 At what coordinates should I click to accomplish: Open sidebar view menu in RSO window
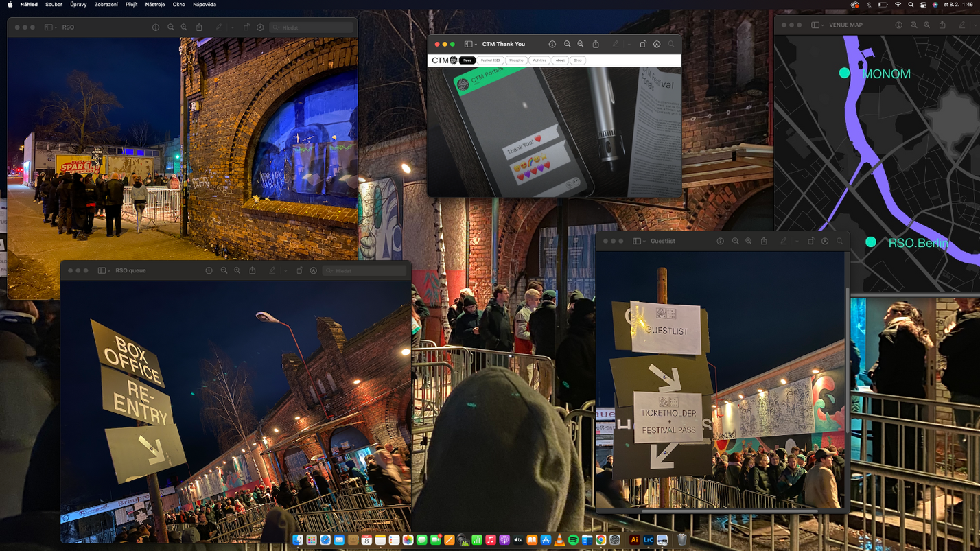point(49,27)
